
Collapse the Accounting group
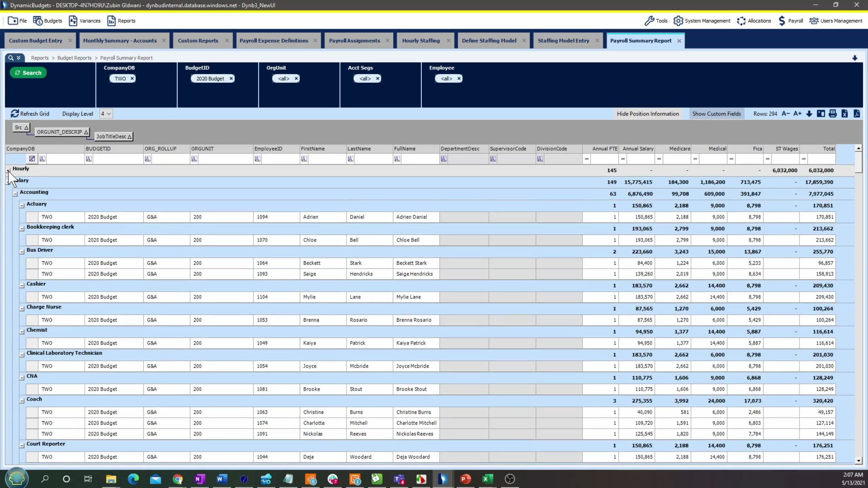[15, 194]
